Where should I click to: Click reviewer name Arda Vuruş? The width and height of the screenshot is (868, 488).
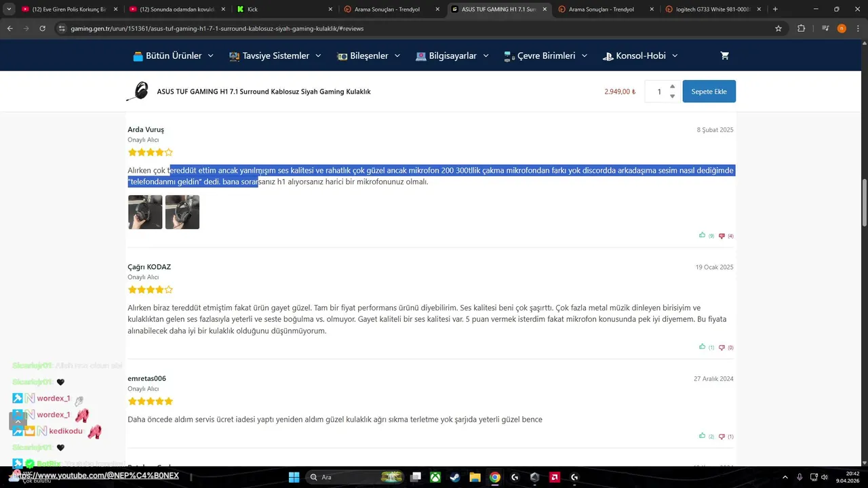click(x=146, y=129)
